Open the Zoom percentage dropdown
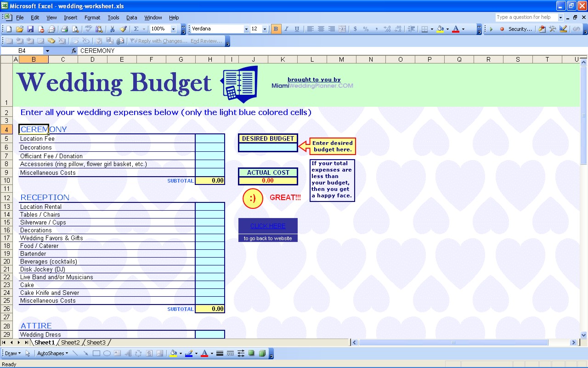 pyautogui.click(x=173, y=29)
